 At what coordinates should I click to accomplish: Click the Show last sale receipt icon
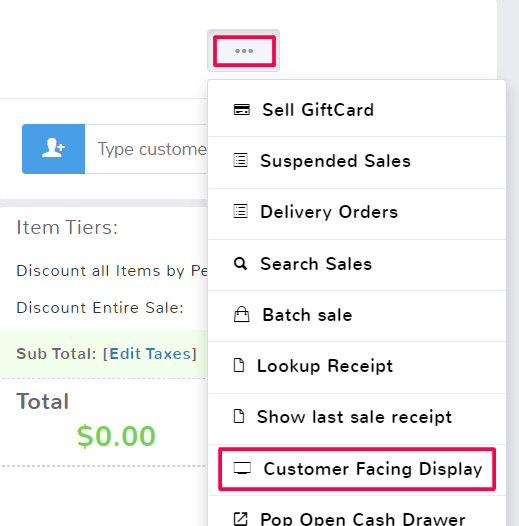(239, 416)
